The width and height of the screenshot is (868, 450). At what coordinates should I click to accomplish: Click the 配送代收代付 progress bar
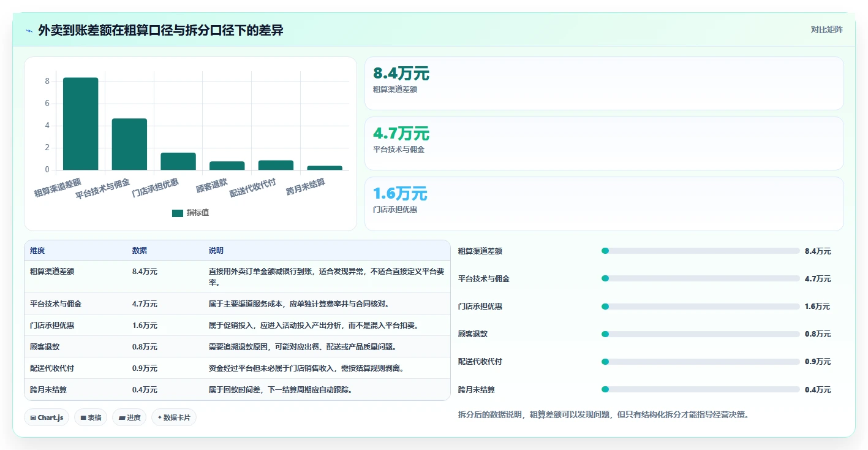tap(701, 362)
